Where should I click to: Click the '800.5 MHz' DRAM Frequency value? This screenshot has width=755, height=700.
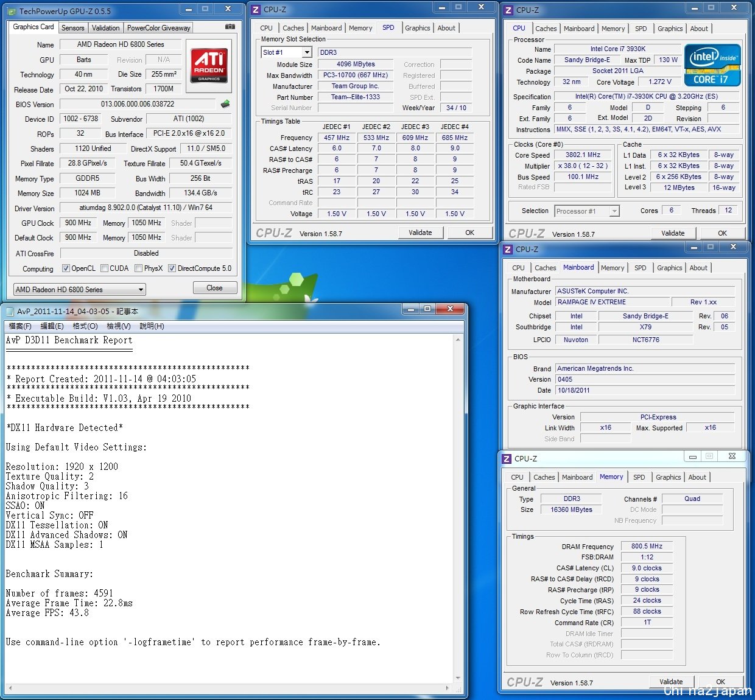[x=647, y=546]
